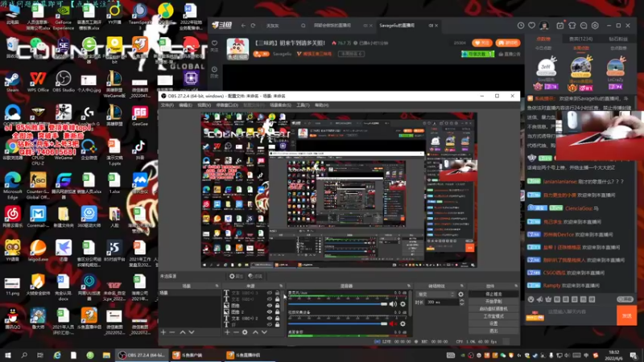Toggle lock on first text source
This screenshot has height=362, width=644.
[277, 293]
